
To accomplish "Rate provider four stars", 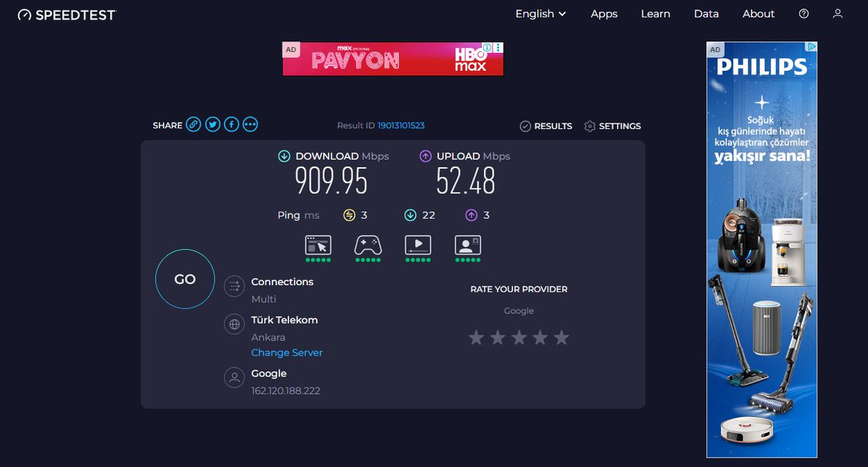I will coord(540,337).
